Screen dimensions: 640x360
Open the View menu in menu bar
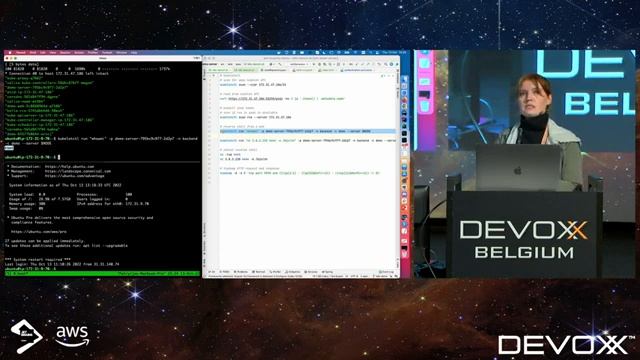coord(53,53)
